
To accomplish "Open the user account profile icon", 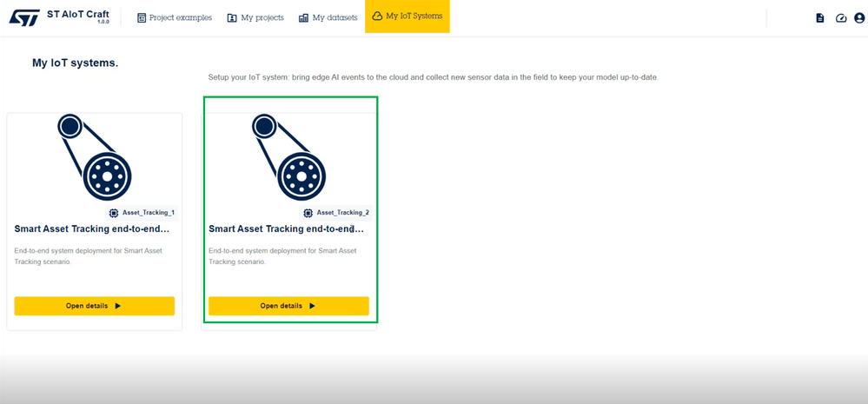I will 859,18.
